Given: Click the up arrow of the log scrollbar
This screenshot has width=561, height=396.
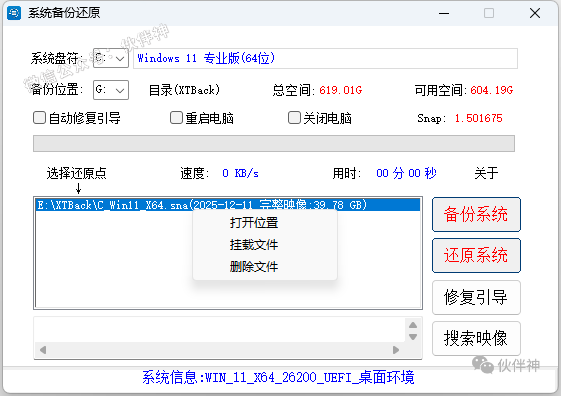Looking at the screenshot, I should 413,325.
